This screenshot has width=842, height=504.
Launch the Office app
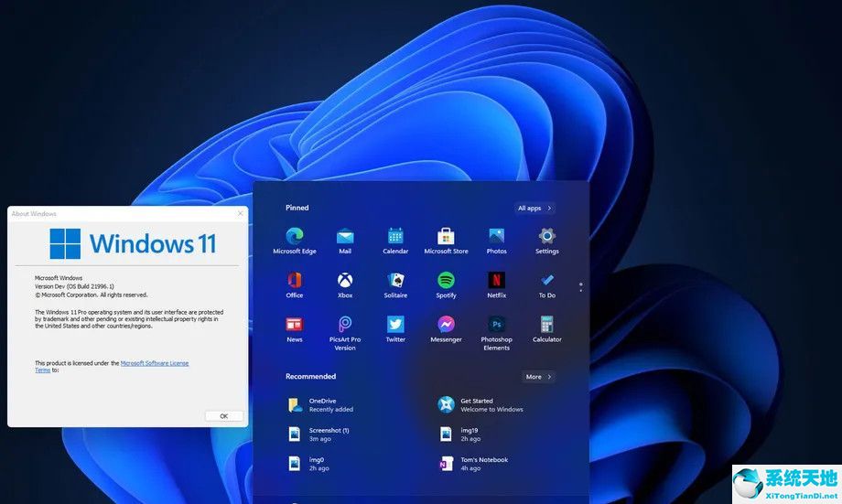tap(295, 285)
